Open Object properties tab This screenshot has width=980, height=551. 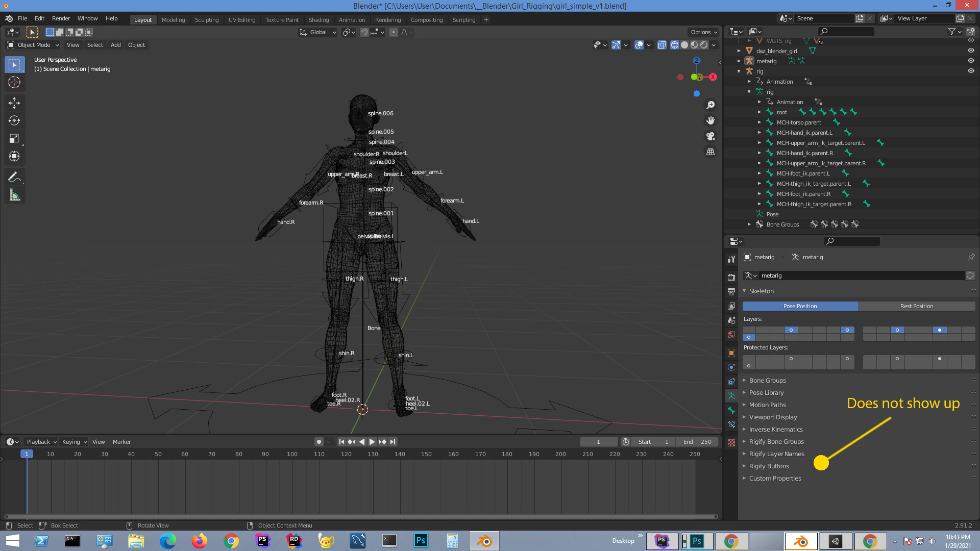[x=731, y=353]
